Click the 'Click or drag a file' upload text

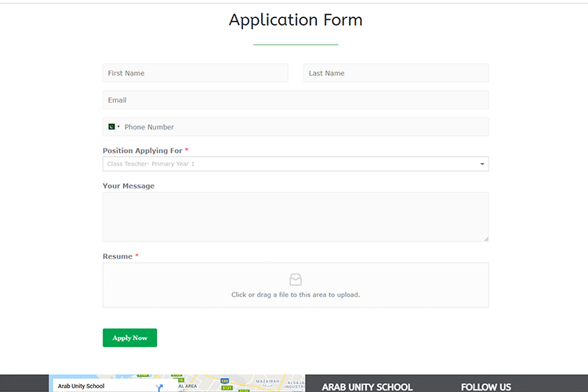pyautogui.click(x=296, y=295)
